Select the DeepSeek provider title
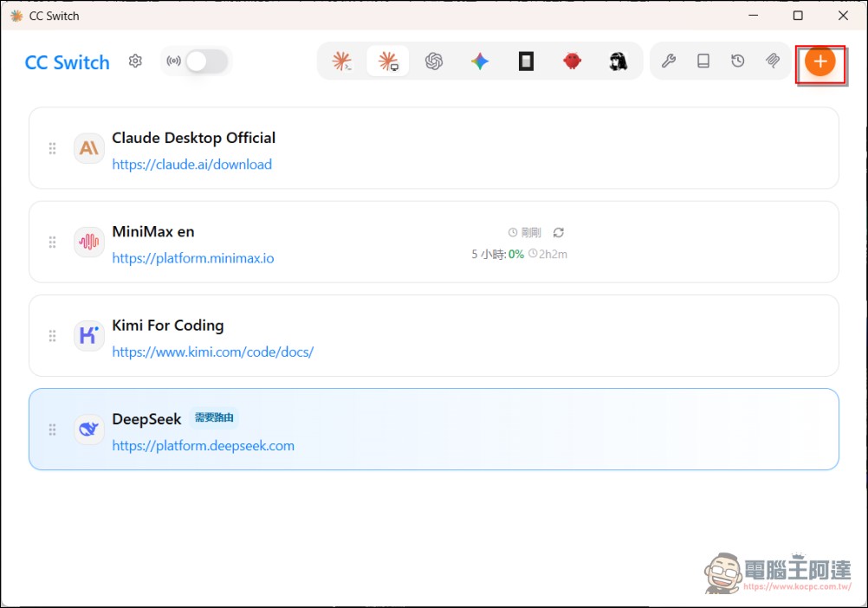The height and width of the screenshot is (608, 868). [x=146, y=419]
